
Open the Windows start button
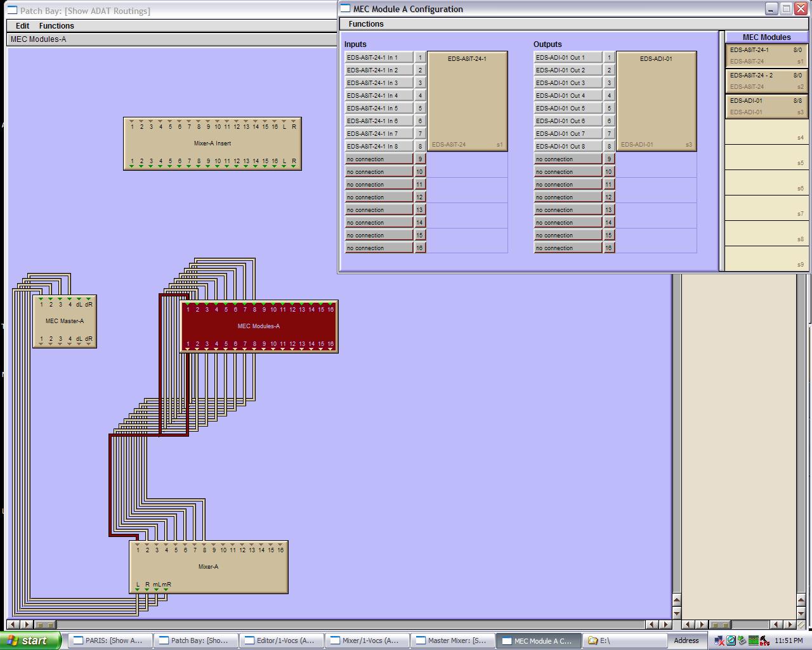(x=30, y=640)
